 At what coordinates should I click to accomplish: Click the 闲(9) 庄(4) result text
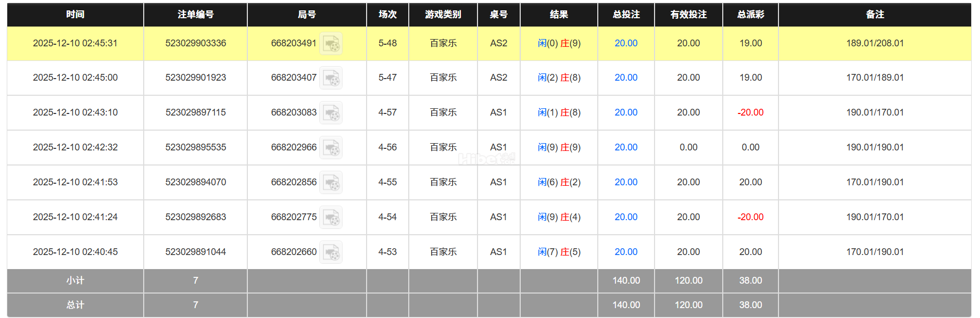[559, 217]
